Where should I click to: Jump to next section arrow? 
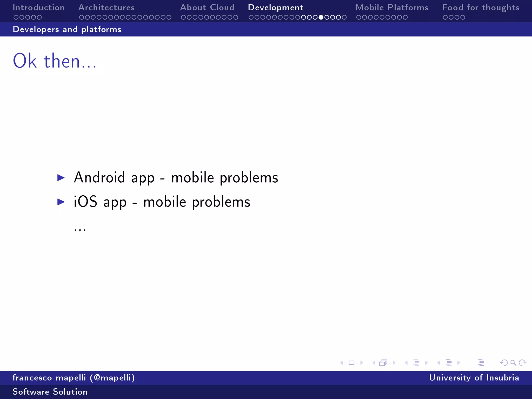459,363
